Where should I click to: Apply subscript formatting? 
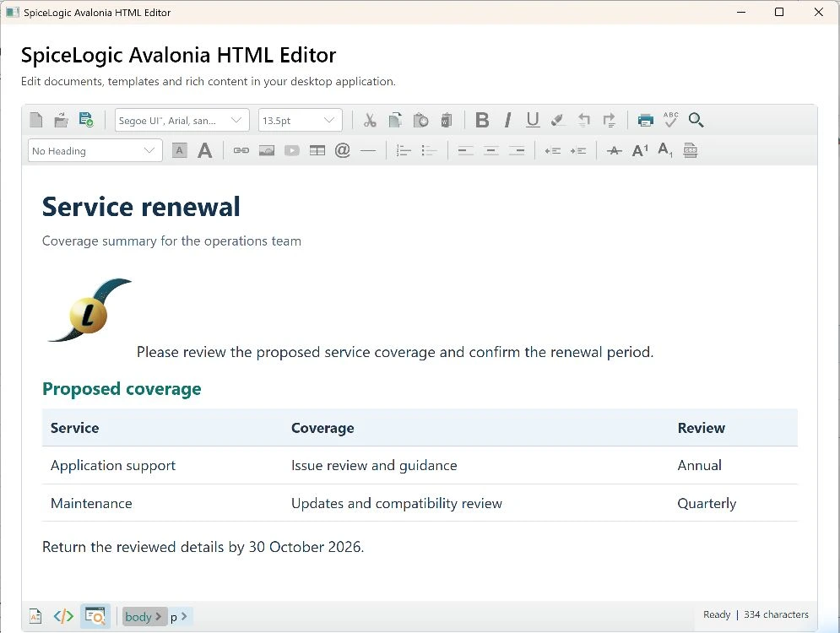tap(664, 150)
